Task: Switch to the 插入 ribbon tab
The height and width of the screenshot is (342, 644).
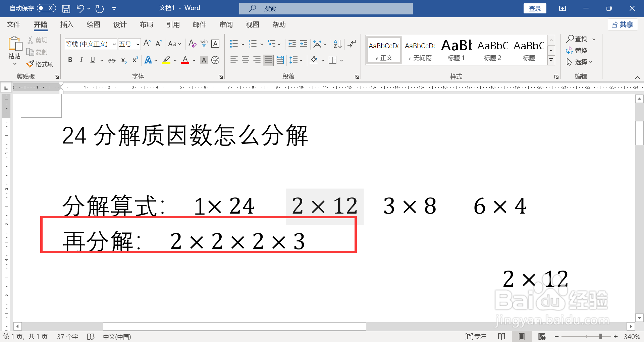Action: click(x=66, y=24)
